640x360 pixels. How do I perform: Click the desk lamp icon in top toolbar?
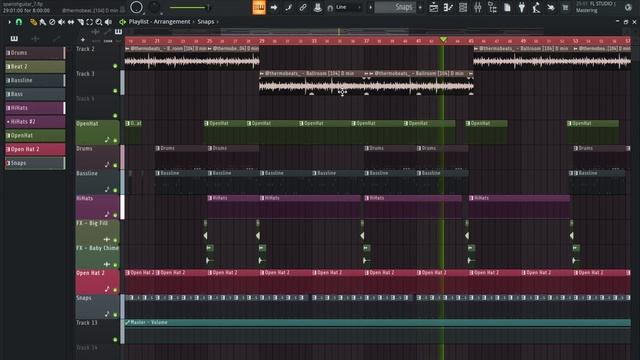(x=536, y=7)
